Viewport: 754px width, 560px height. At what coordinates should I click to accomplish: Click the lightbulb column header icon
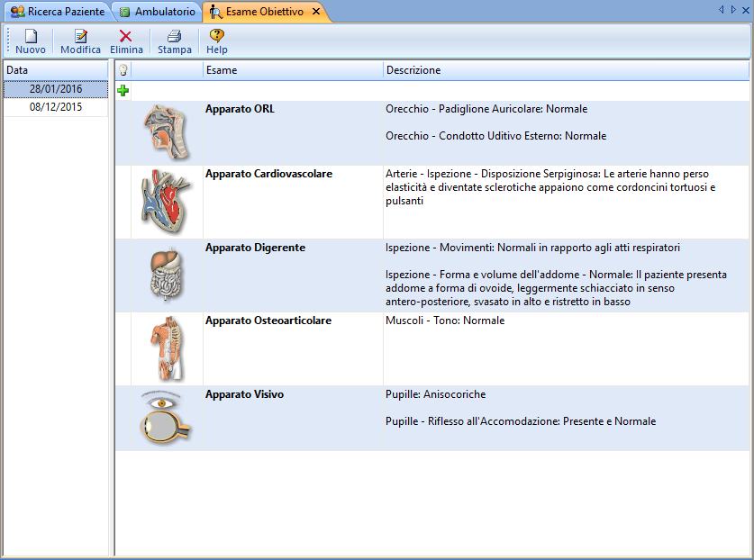coord(123,70)
